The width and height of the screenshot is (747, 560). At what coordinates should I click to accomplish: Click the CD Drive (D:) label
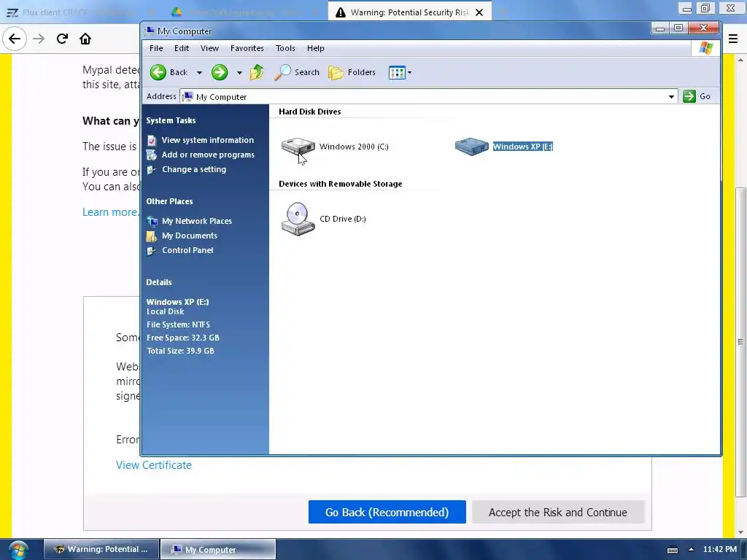click(343, 219)
